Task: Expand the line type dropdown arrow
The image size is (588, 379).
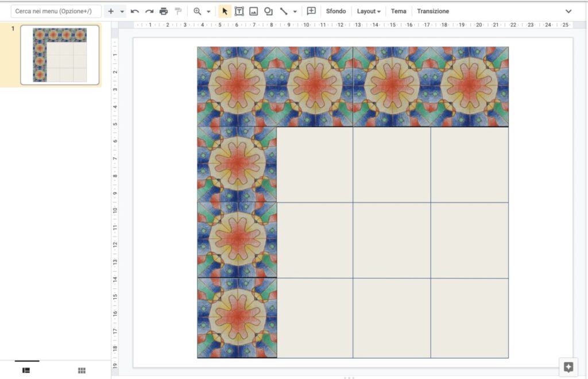Action: click(295, 11)
